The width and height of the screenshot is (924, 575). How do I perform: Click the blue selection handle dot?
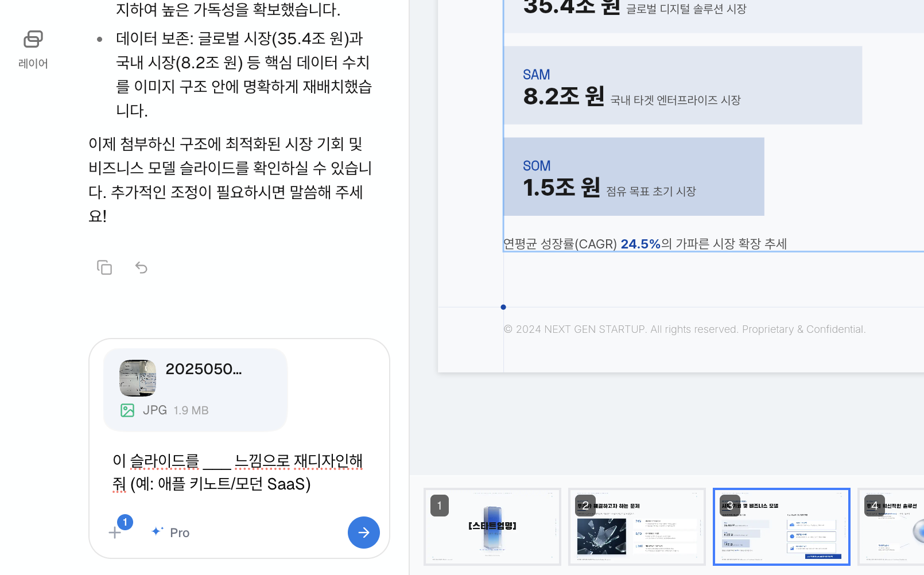pyautogui.click(x=503, y=307)
